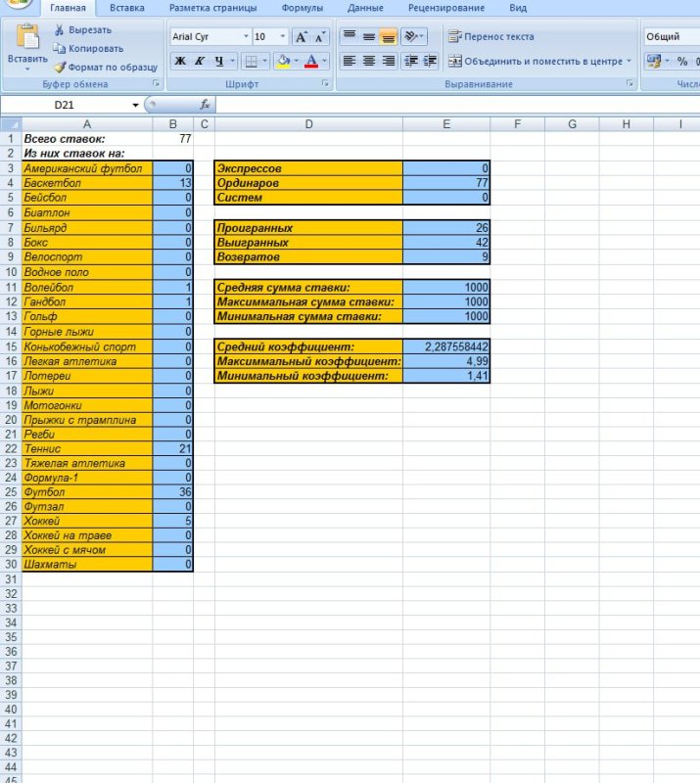Open the Arial Cyr font name dropdown
Screen dimensions: 700x783
pos(246,37)
